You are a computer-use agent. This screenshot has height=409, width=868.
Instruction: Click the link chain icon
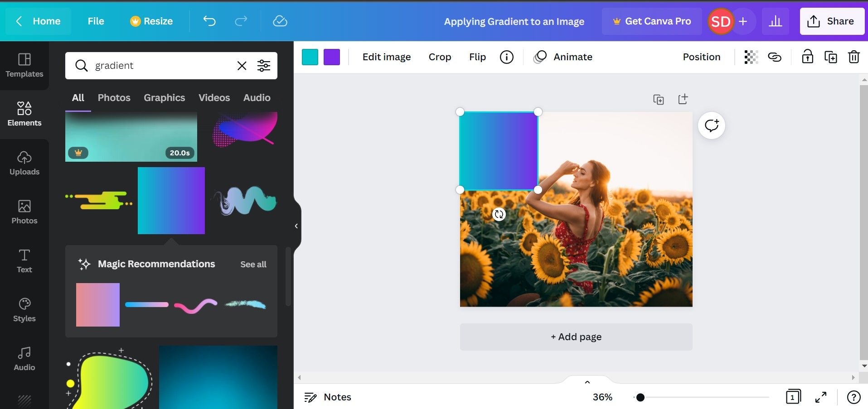775,57
